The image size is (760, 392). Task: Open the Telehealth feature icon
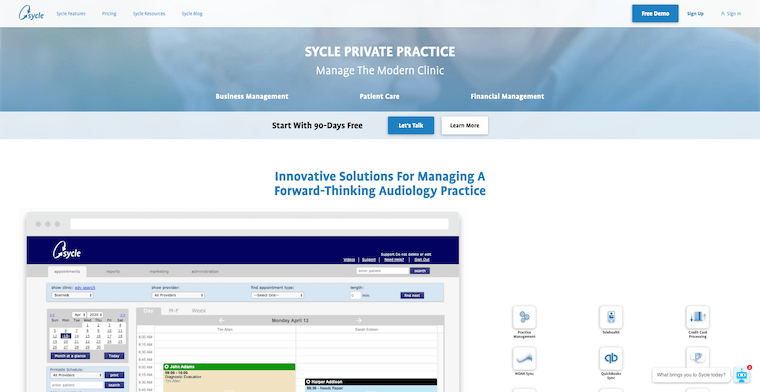coord(611,317)
